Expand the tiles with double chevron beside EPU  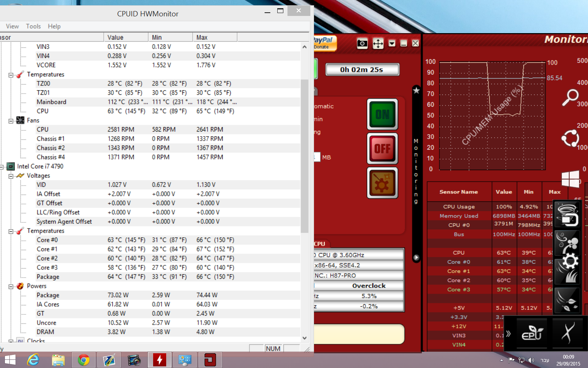508,334
